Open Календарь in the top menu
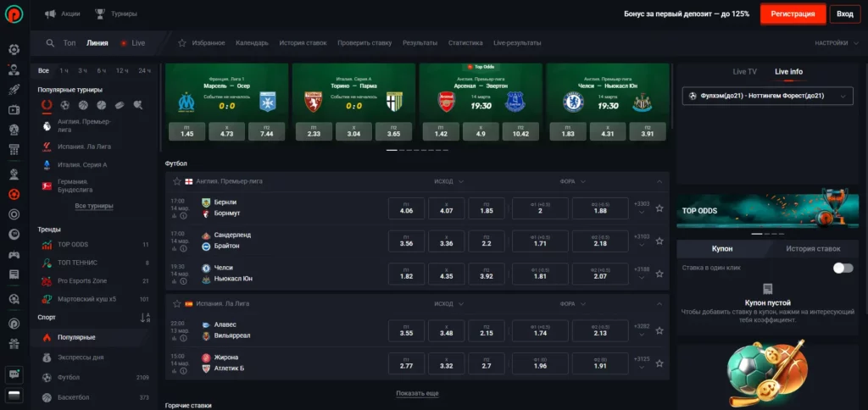The width and height of the screenshot is (868, 410). tap(252, 42)
